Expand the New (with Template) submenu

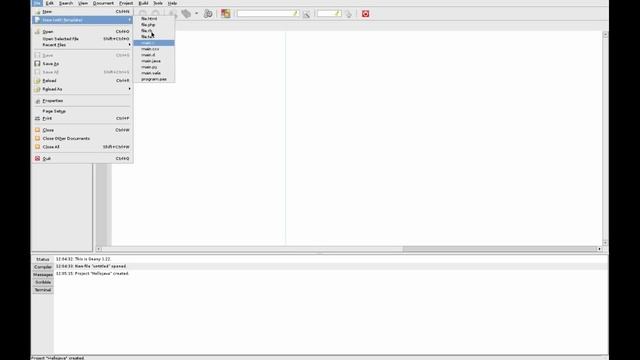(82, 20)
